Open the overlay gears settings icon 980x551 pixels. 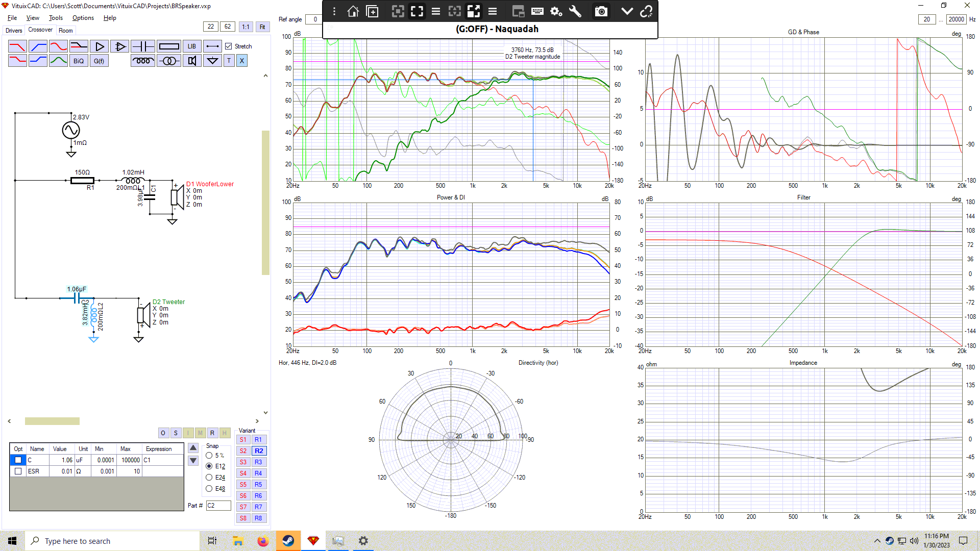click(x=556, y=12)
